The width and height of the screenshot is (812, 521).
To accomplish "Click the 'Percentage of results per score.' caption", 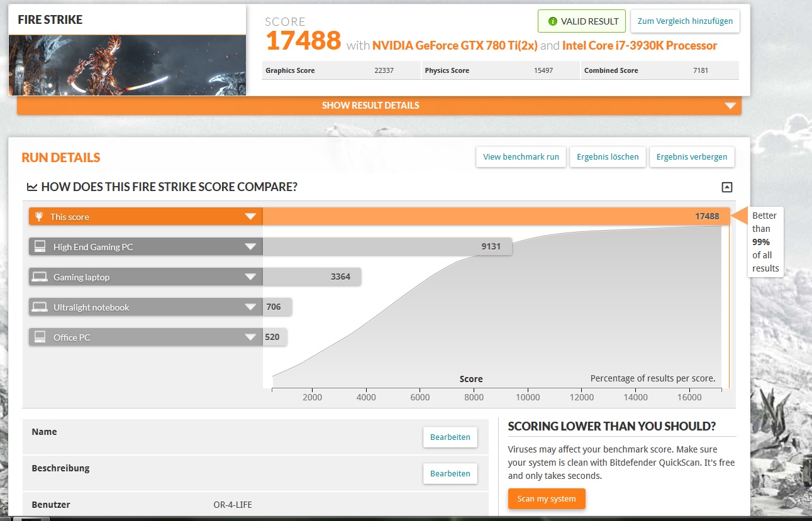I will pos(653,378).
